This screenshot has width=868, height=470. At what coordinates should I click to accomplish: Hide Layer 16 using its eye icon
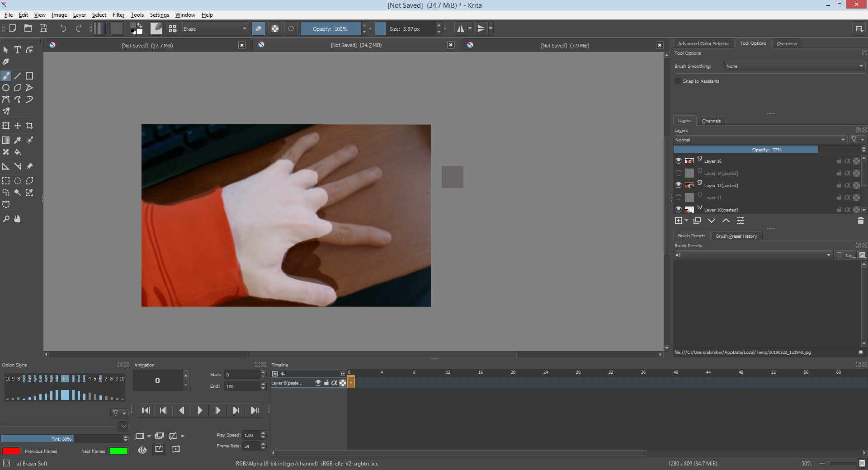(x=679, y=161)
